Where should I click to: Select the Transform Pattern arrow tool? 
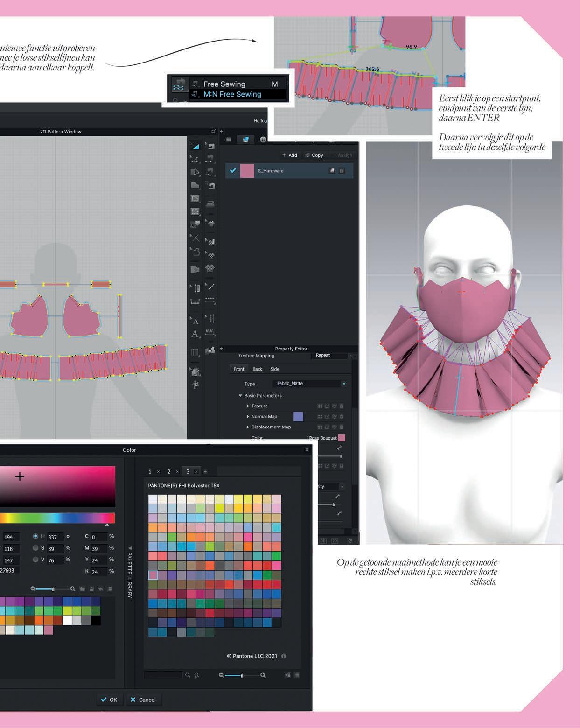point(195,146)
